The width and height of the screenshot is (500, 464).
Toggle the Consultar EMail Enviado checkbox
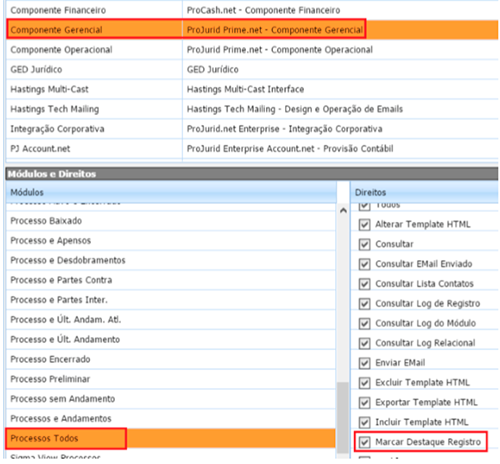364,264
